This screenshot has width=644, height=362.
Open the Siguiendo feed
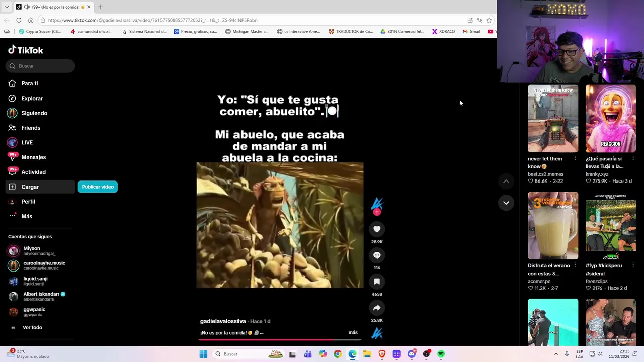(34, 113)
